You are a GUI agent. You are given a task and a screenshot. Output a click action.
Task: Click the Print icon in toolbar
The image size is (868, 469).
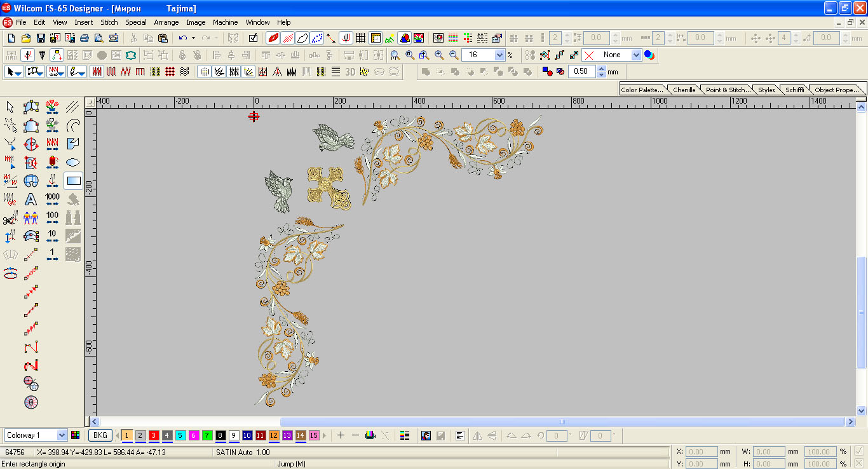point(84,38)
